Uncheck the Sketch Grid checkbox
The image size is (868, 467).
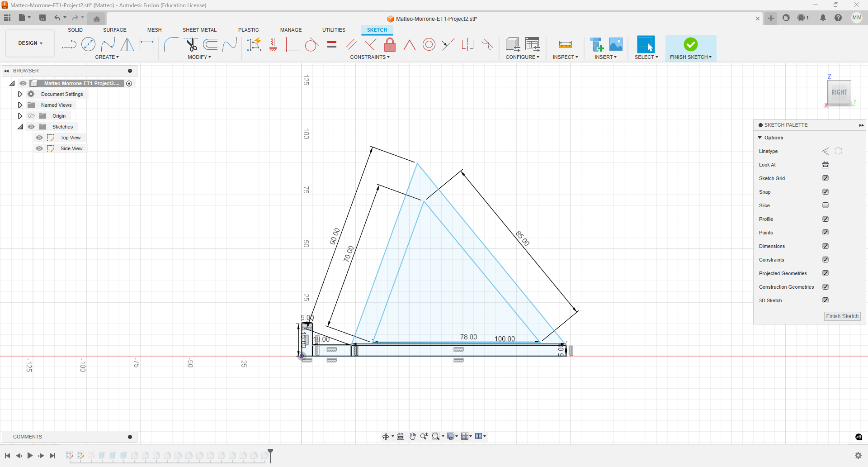pyautogui.click(x=826, y=178)
